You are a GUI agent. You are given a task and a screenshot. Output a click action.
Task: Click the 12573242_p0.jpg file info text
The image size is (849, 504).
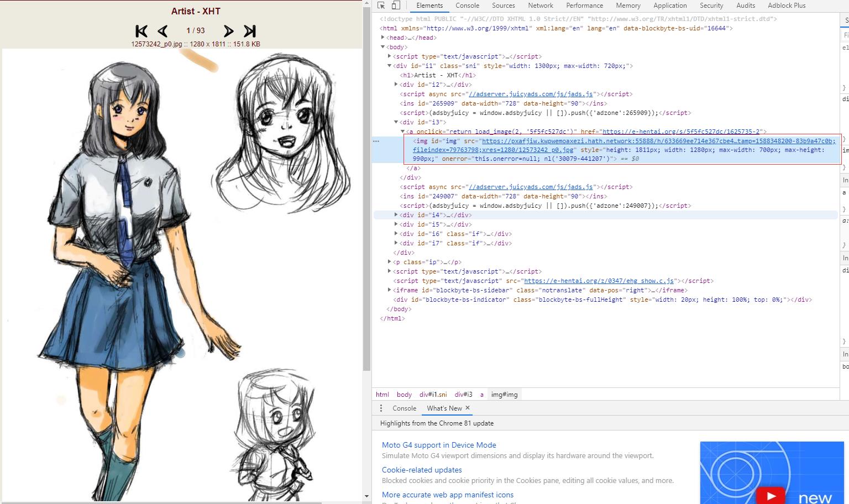(x=196, y=44)
